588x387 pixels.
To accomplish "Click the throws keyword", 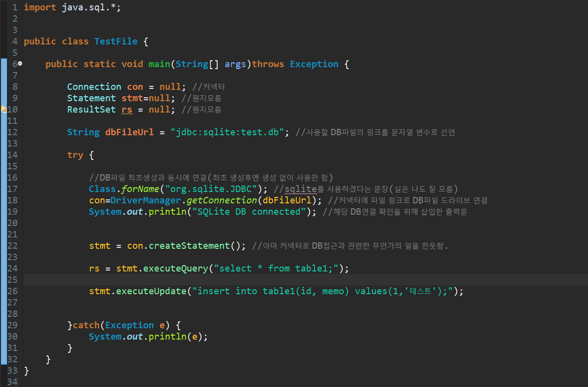I will (268, 64).
